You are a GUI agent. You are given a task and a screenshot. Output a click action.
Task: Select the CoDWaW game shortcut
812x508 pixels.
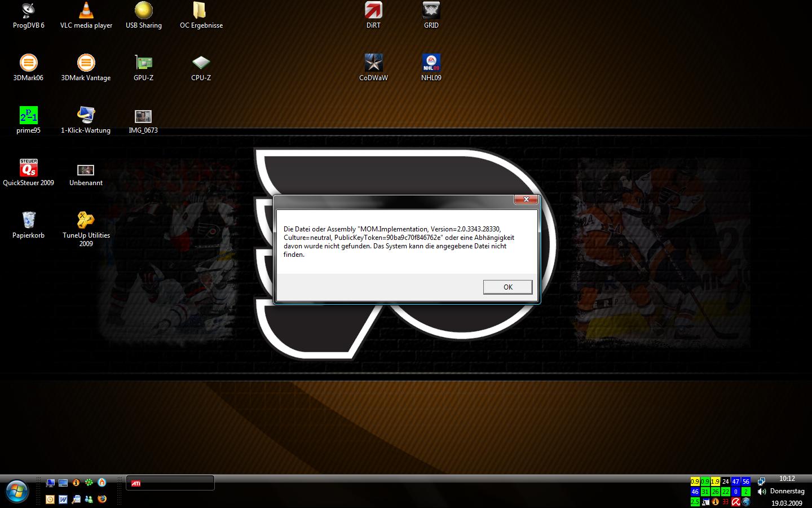tap(373, 68)
